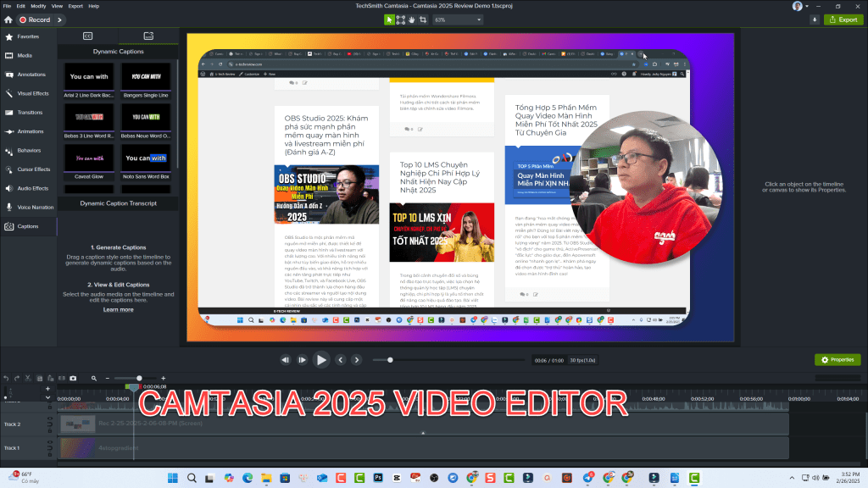Open the Cursor Effects panel
868x488 pixels.
tap(34, 169)
